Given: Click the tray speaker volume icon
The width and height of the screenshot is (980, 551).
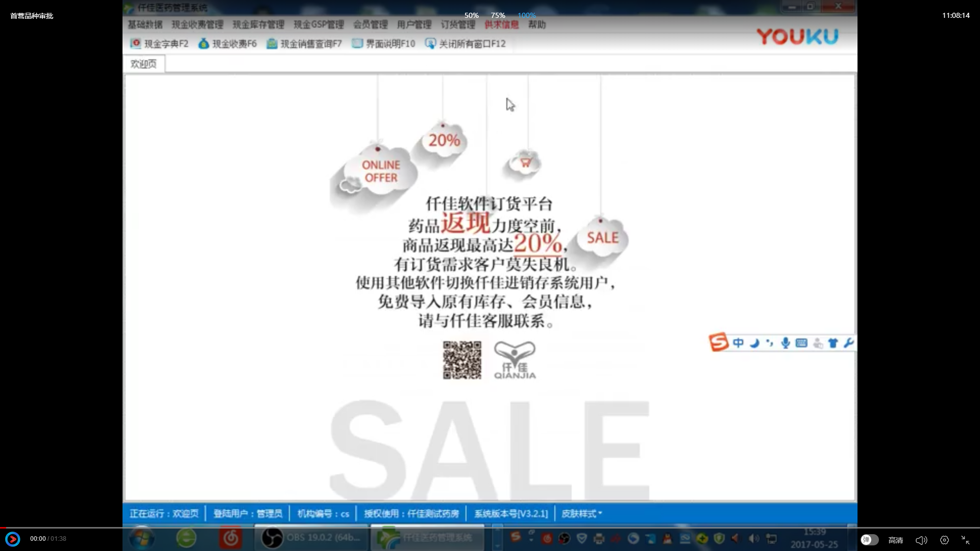Looking at the screenshot, I should (754, 538).
